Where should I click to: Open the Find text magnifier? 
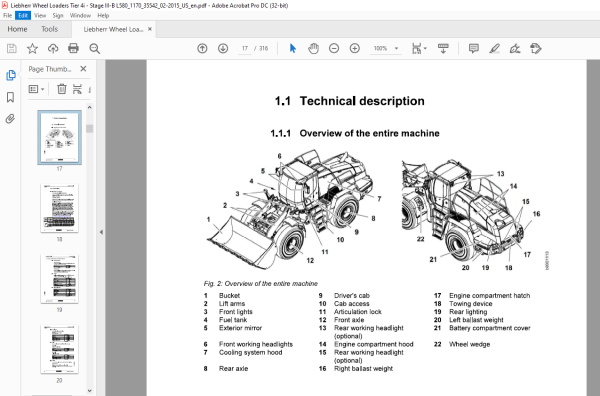point(95,49)
